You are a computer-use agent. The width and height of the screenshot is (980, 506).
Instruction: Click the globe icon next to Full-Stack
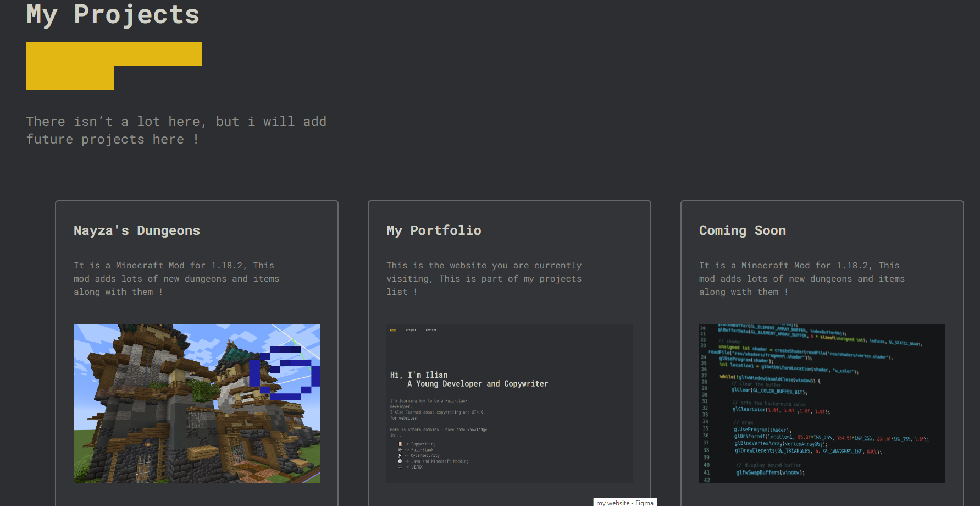pos(400,449)
